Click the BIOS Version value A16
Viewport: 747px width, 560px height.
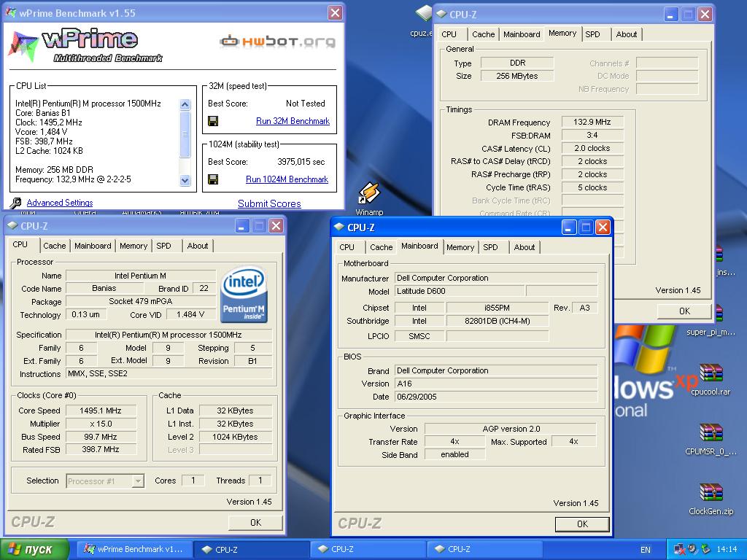(x=495, y=384)
